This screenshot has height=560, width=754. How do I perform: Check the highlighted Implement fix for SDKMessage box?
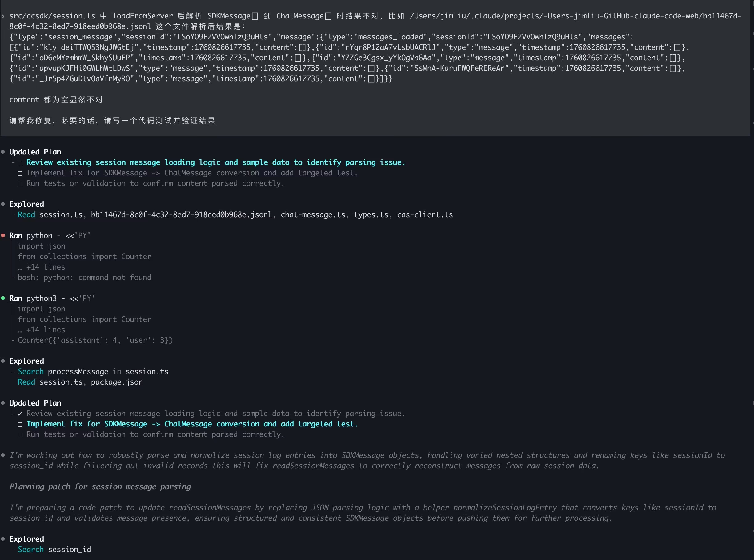(x=20, y=424)
